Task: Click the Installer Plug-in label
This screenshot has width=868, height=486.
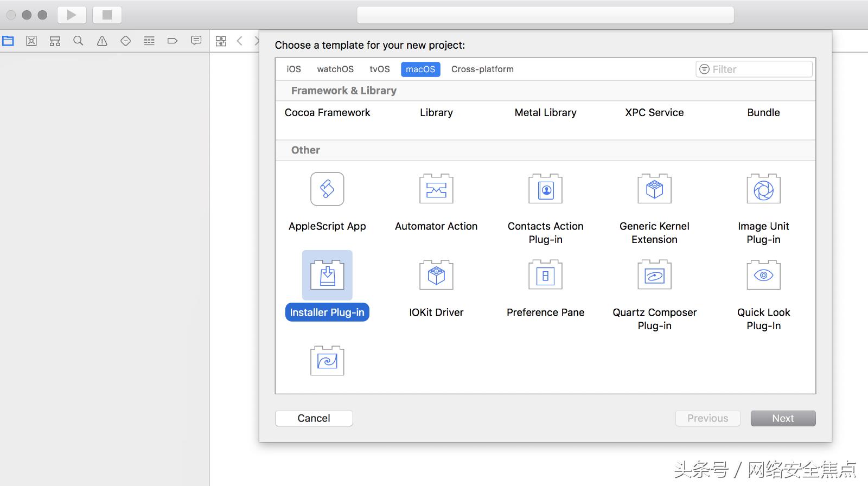Action: coord(327,312)
